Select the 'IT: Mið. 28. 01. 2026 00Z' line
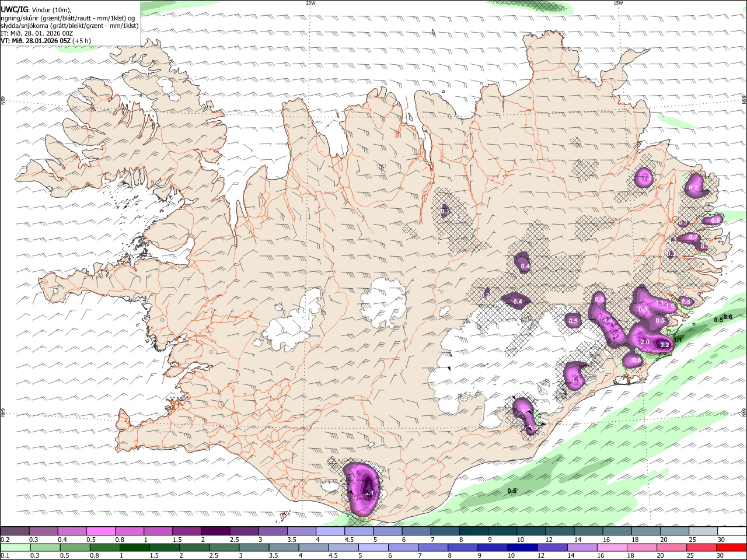Viewport: 747px width, 560px height. pos(37,33)
